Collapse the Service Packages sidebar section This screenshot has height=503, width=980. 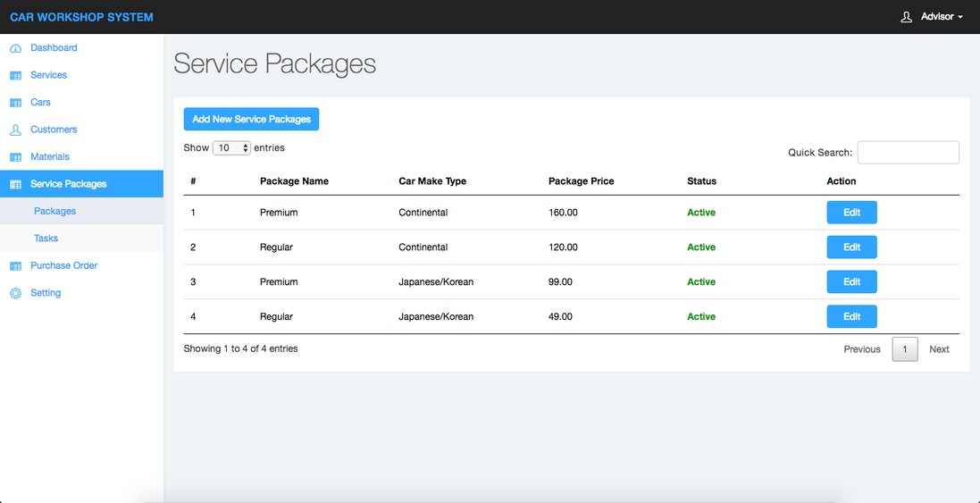(x=68, y=184)
